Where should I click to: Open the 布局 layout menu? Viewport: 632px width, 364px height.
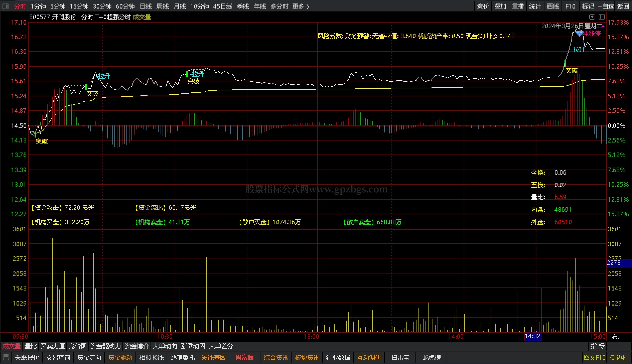tap(619, 336)
